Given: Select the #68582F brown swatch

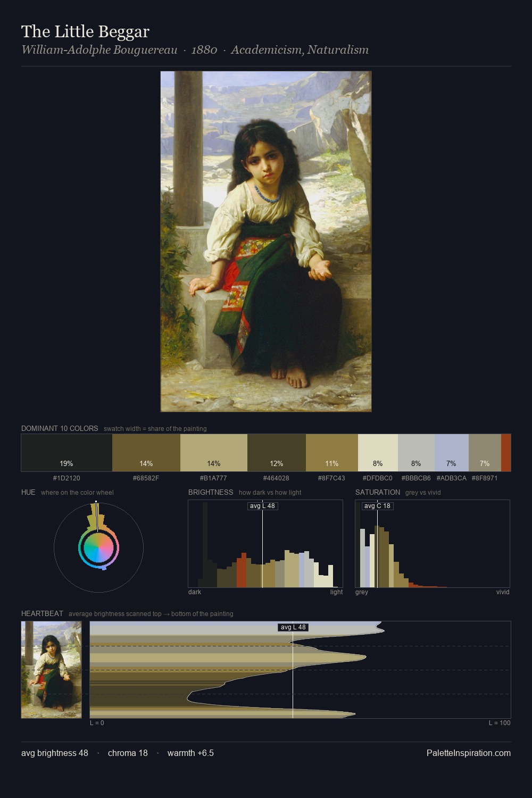Looking at the screenshot, I should coord(146,453).
